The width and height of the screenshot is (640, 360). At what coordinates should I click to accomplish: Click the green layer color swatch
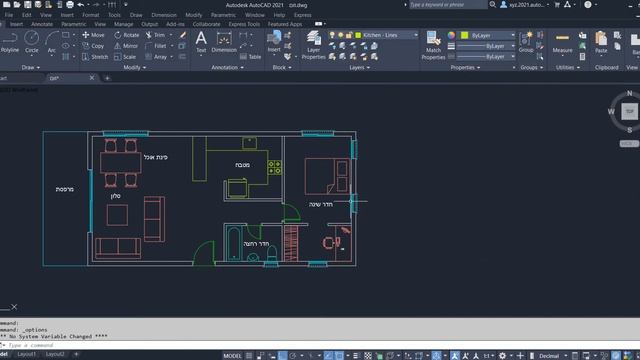tap(358, 35)
